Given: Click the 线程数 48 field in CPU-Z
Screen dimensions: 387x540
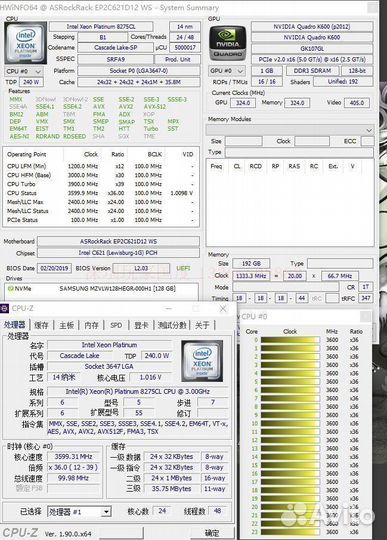Looking at the screenshot, I should click(x=217, y=511).
